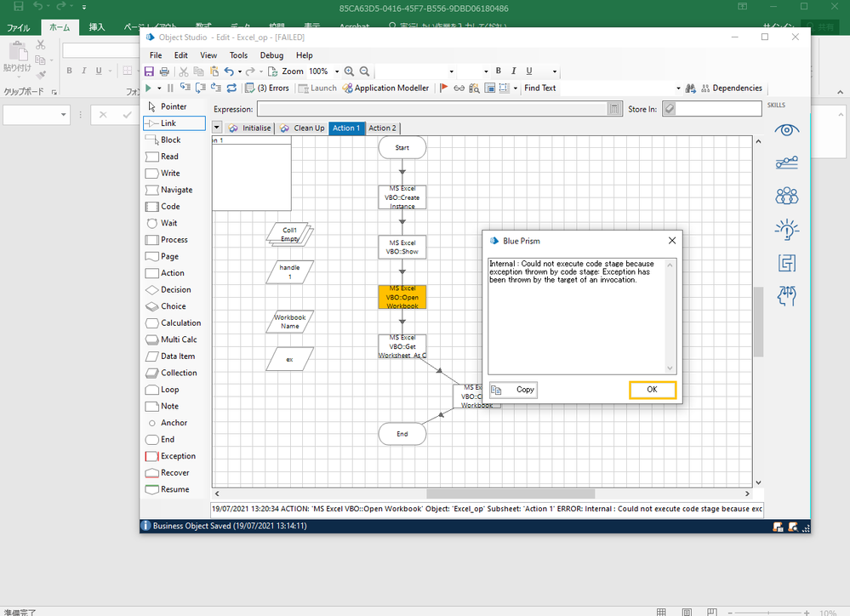This screenshot has height=616, width=850.
Task: Click the Refresh document icon beside Zoom
Action: pyautogui.click(x=272, y=71)
